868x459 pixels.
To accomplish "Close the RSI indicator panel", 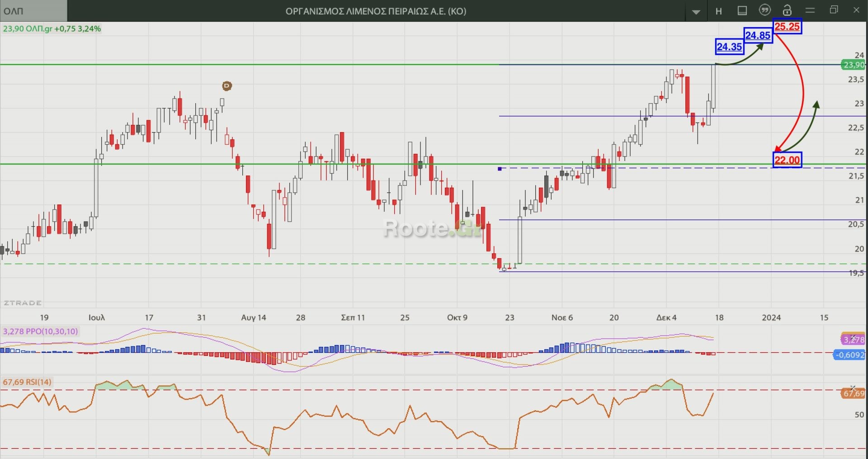I will 853,388.
